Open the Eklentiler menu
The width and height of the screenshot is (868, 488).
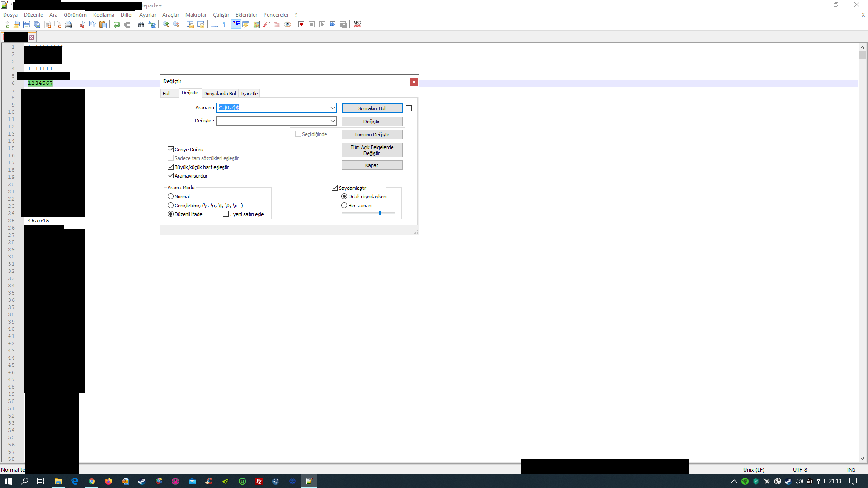pyautogui.click(x=246, y=15)
